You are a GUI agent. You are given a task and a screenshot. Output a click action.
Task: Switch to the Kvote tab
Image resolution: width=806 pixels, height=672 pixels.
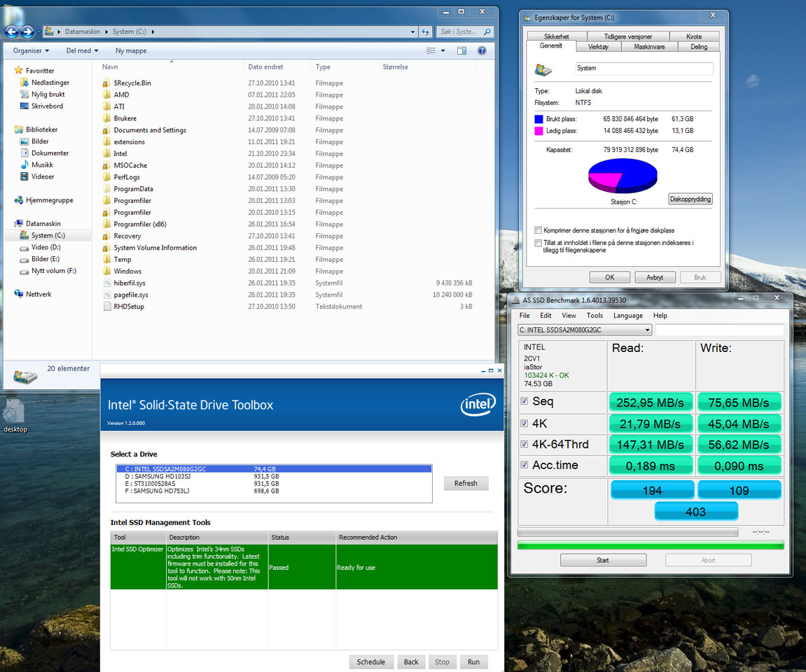[693, 36]
